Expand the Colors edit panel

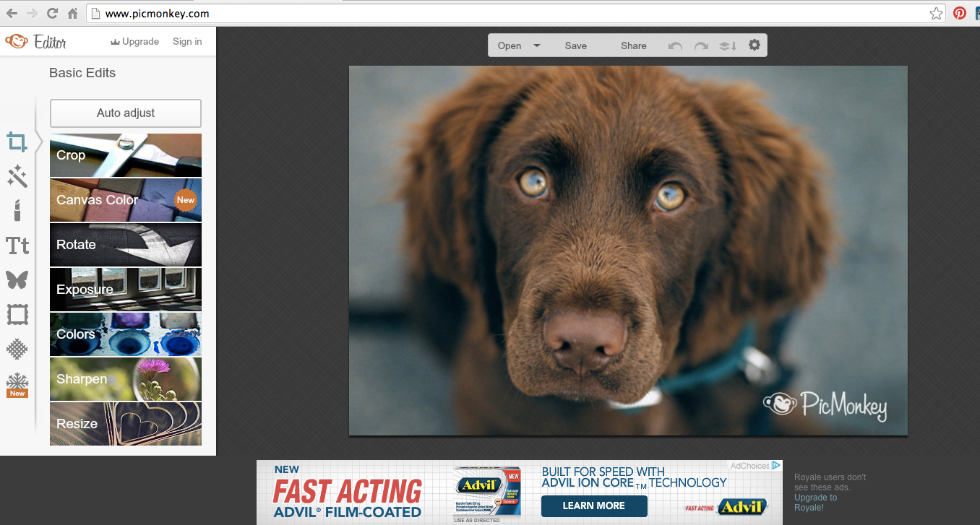click(126, 334)
